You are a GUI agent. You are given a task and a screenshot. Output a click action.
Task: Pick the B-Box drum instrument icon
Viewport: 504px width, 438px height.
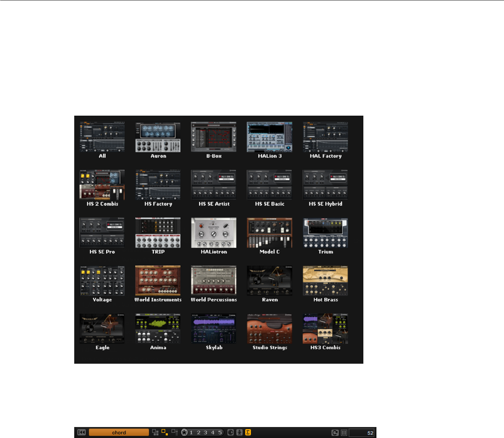pyautogui.click(x=214, y=137)
